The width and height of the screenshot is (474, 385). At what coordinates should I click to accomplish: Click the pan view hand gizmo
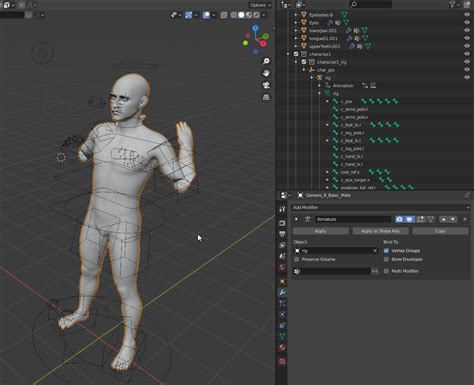tap(266, 73)
